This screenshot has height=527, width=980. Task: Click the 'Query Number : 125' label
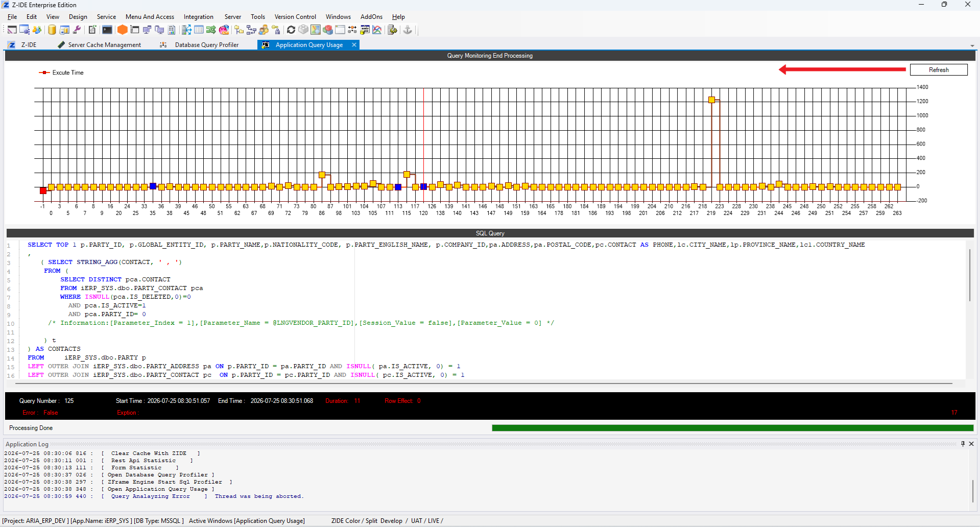46,401
